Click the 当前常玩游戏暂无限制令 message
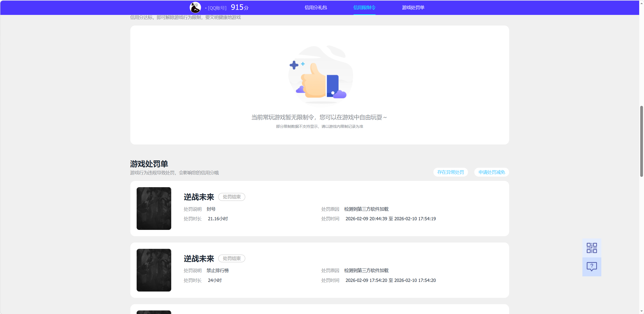Image resolution: width=644 pixels, height=314 pixels. pos(319,117)
